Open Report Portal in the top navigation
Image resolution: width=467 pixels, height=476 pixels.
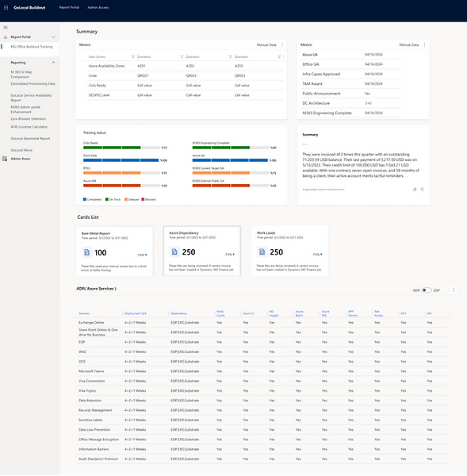69,7
